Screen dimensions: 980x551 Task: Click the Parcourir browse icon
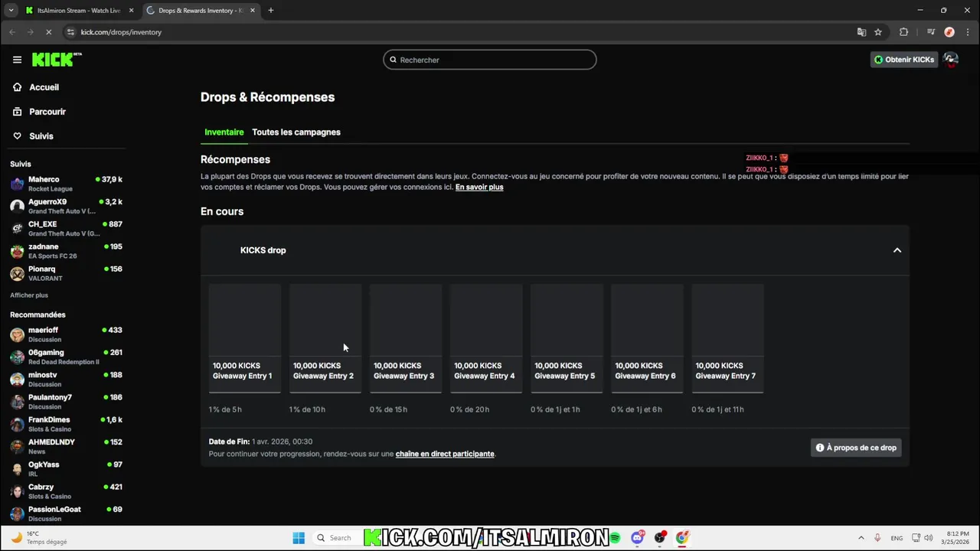tap(17, 112)
